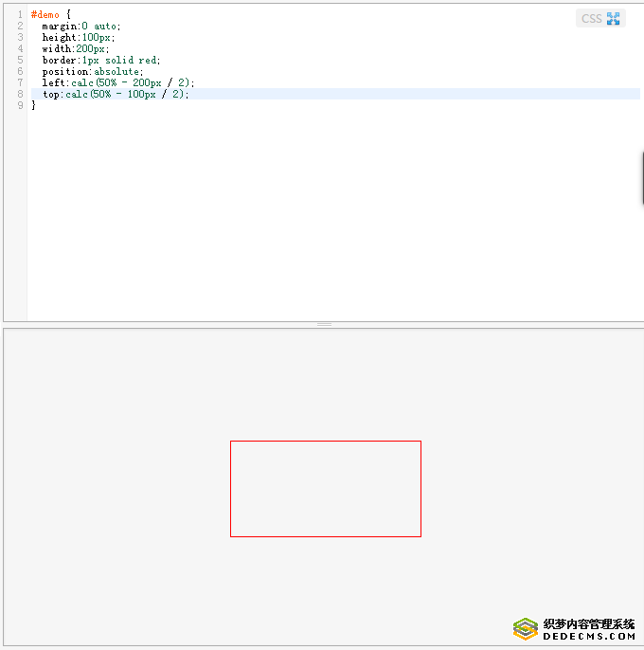Click the #demo selector on line 1

pos(45,15)
